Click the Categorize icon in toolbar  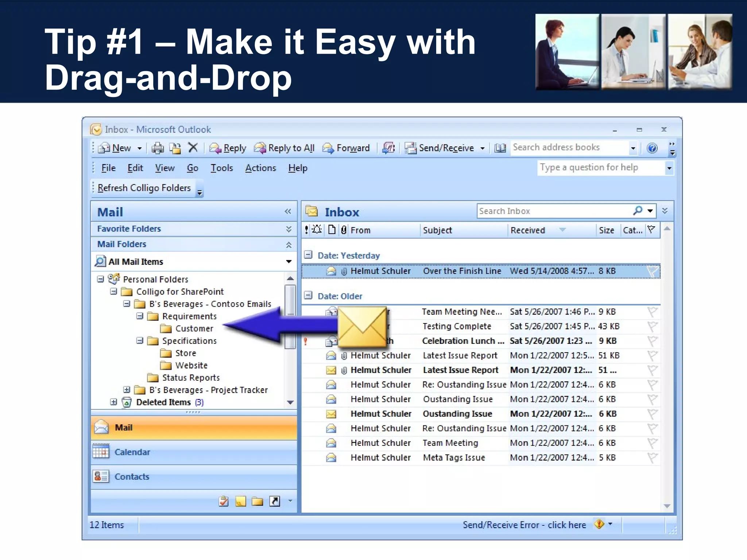point(389,148)
